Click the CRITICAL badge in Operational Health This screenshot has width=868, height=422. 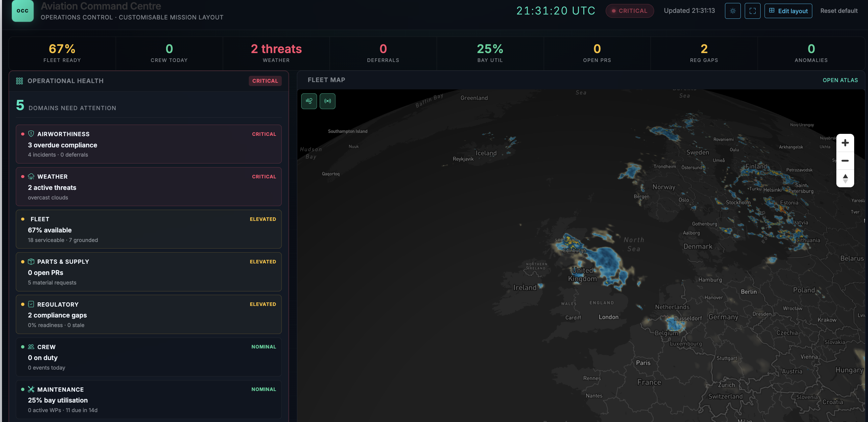point(265,81)
